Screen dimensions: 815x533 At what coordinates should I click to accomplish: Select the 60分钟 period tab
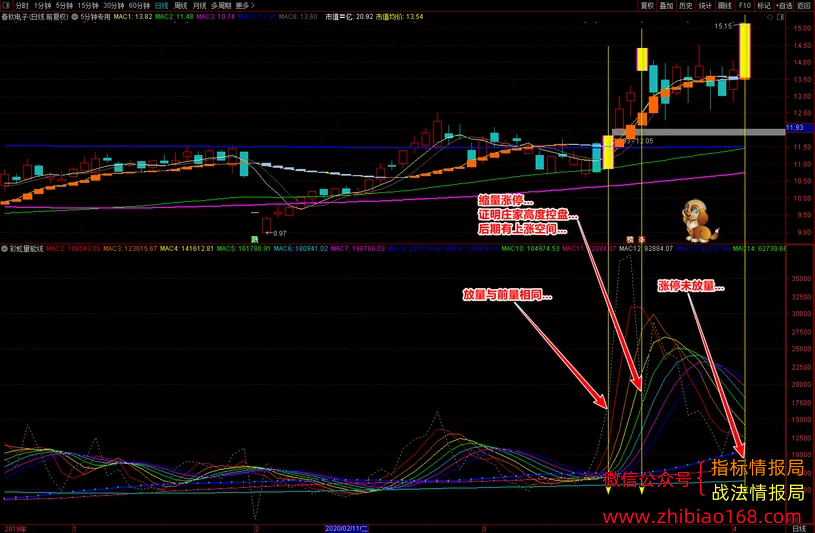coord(139,5)
